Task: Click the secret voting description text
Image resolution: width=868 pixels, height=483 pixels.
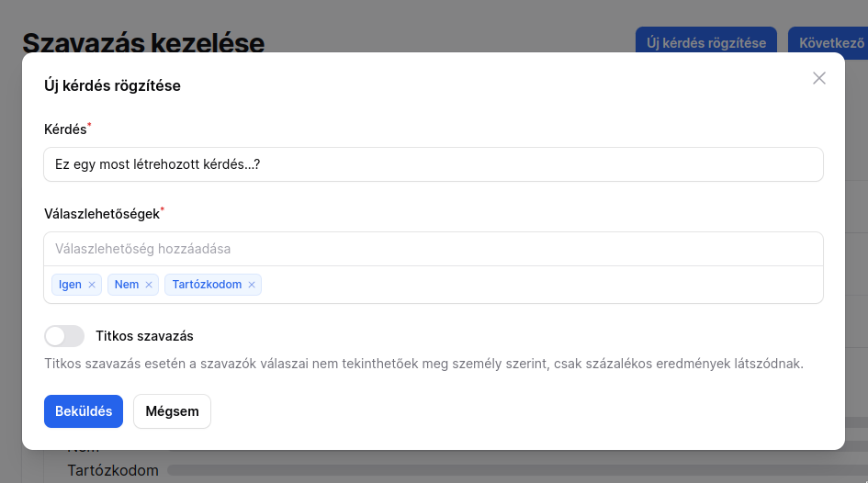Action: (x=423, y=364)
